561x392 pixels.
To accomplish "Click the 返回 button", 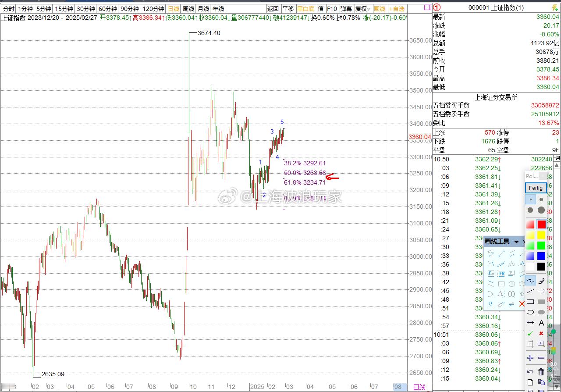I will tap(273, 9).
